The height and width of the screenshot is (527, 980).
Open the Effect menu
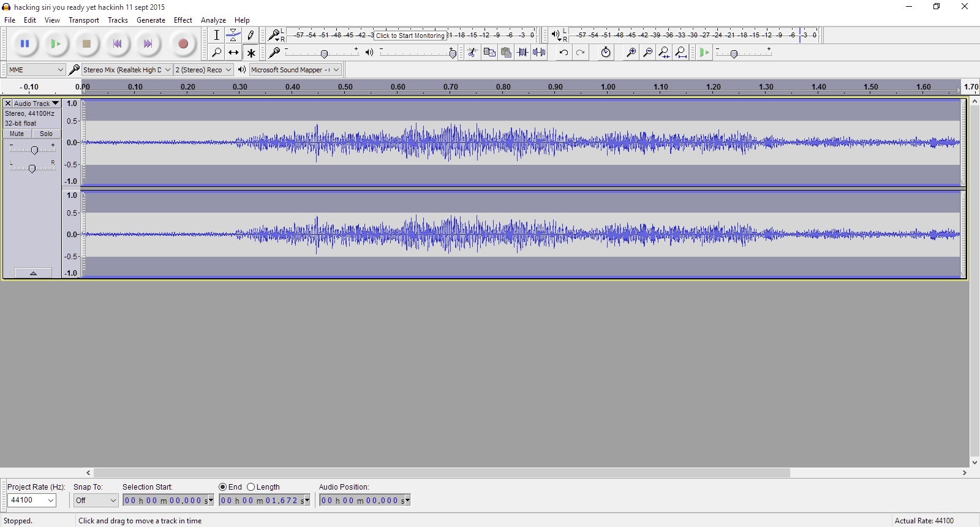tap(183, 20)
